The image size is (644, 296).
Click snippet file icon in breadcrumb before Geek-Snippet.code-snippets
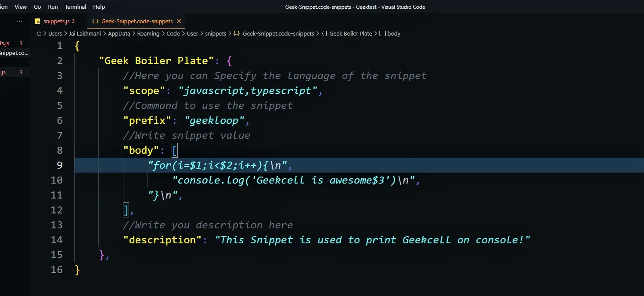(237, 33)
